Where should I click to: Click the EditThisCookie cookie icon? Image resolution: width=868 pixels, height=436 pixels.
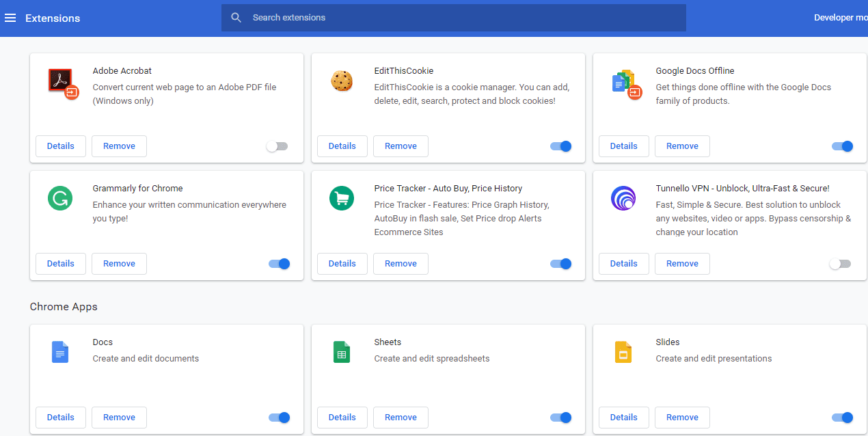(342, 81)
